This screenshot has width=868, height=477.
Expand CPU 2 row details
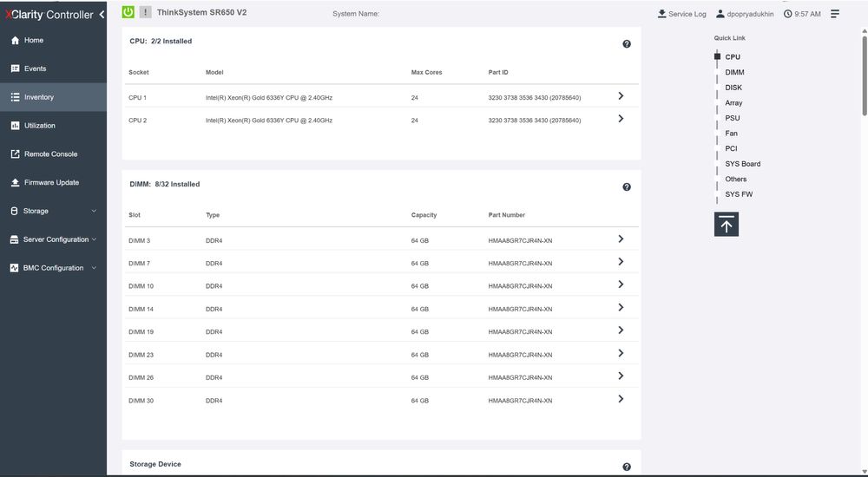pyautogui.click(x=621, y=119)
